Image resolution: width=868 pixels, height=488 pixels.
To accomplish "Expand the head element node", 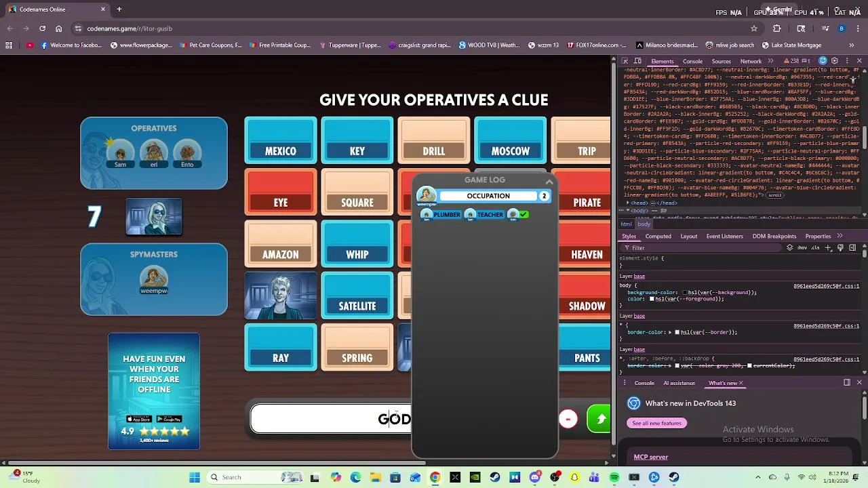I will [627, 203].
